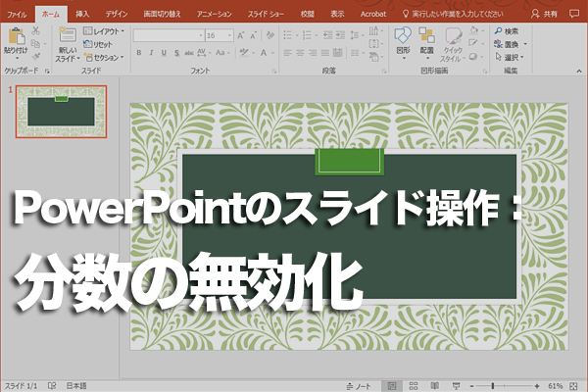Toggle Strikethrough (abc) formatting
Image resolution: width=588 pixels, height=392 pixels.
click(x=189, y=53)
